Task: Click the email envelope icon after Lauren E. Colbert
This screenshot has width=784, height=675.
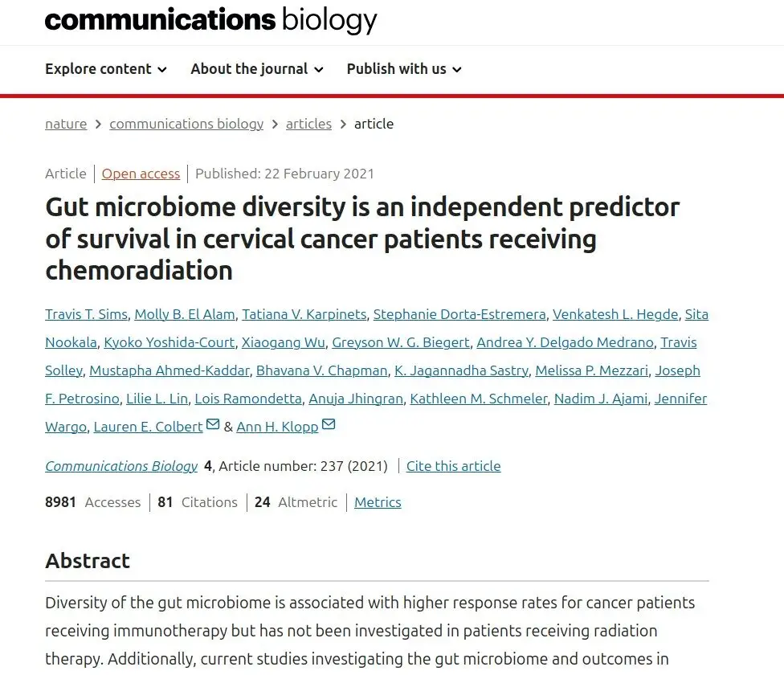Action: coord(213,424)
